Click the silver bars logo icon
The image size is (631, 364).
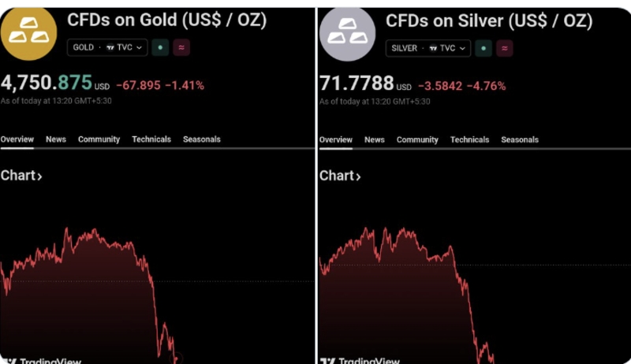(x=347, y=33)
